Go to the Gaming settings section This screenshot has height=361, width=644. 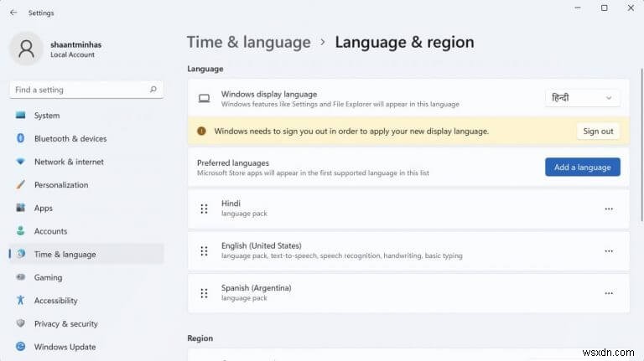click(48, 277)
